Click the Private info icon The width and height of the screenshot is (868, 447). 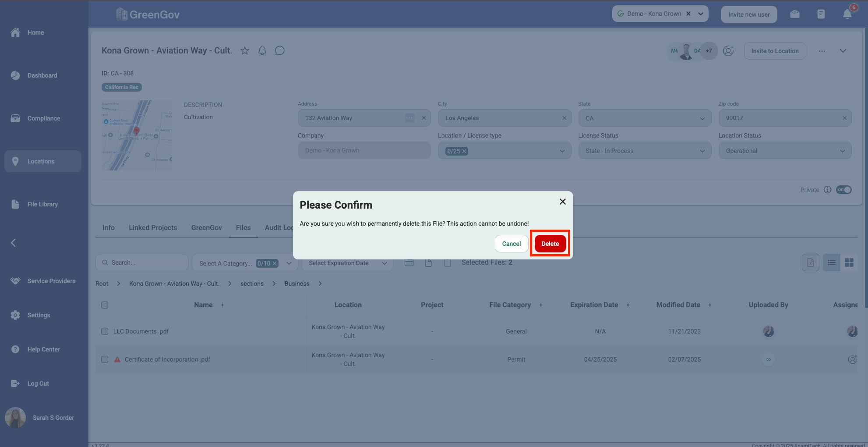[827, 190]
